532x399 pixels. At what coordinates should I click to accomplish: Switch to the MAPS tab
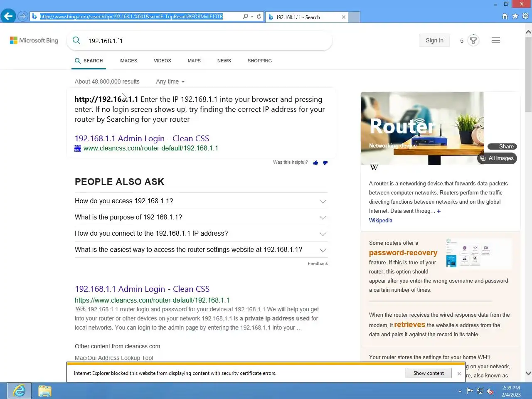[x=194, y=61]
